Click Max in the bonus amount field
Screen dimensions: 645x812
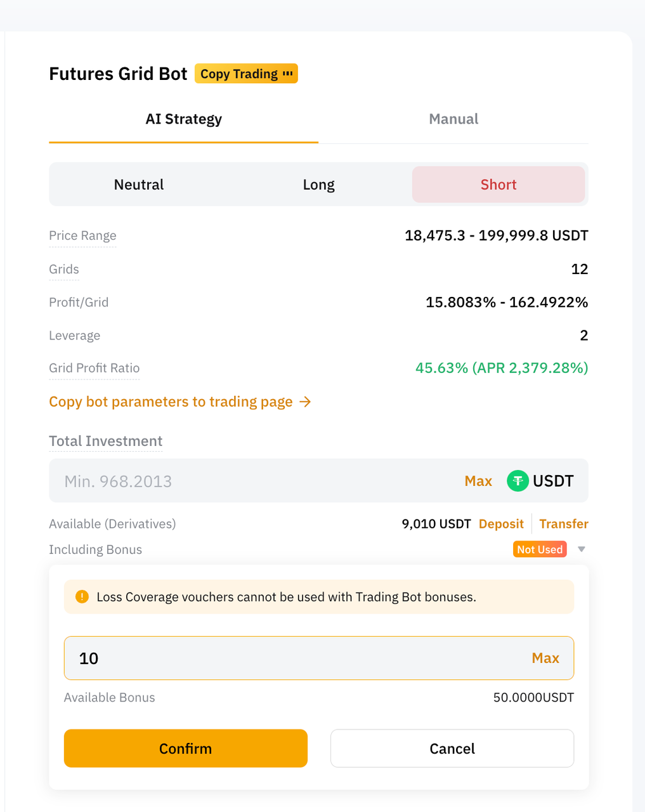coord(545,658)
